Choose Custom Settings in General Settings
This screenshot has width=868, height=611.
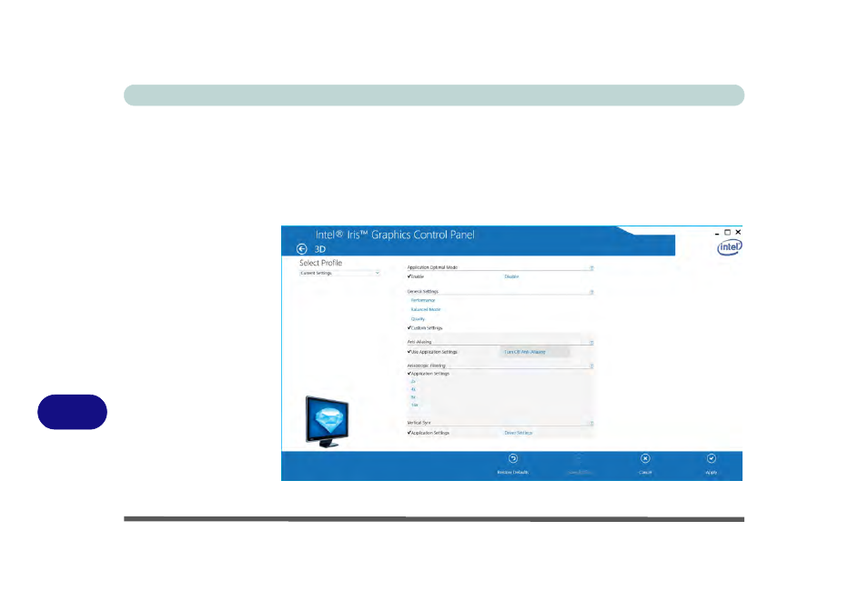[x=425, y=328]
